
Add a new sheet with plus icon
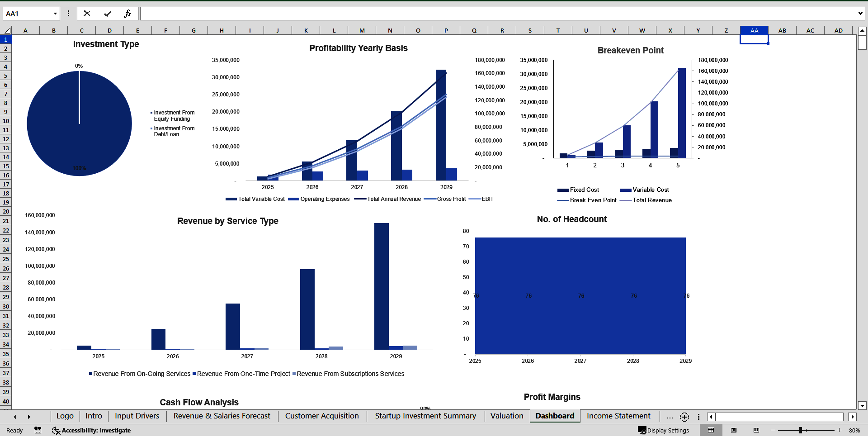coord(684,417)
